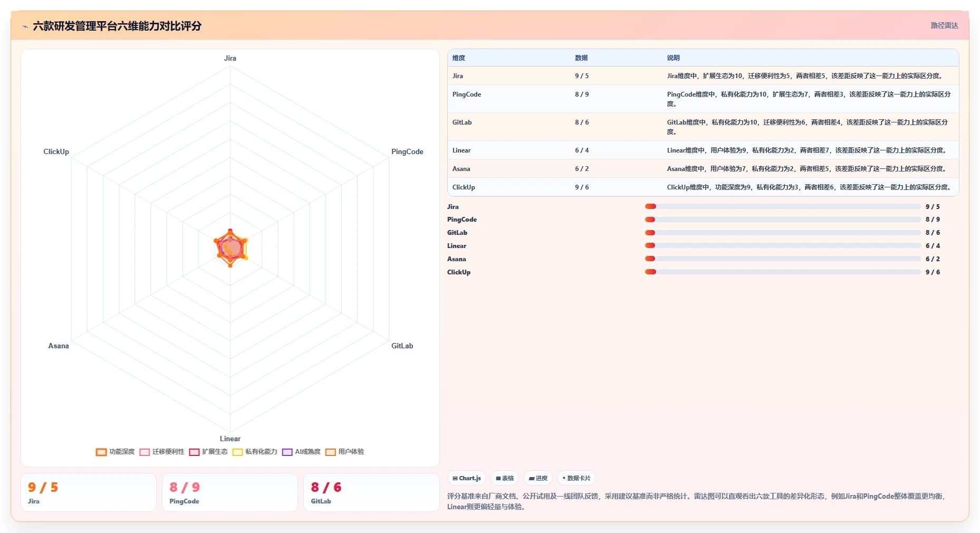
Task: Click the Jira description text in table
Action: point(805,76)
